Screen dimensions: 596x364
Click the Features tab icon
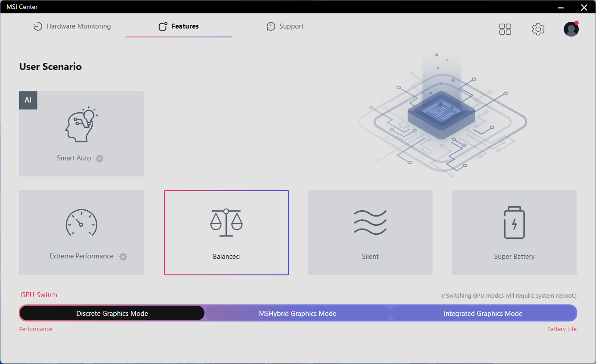163,26
